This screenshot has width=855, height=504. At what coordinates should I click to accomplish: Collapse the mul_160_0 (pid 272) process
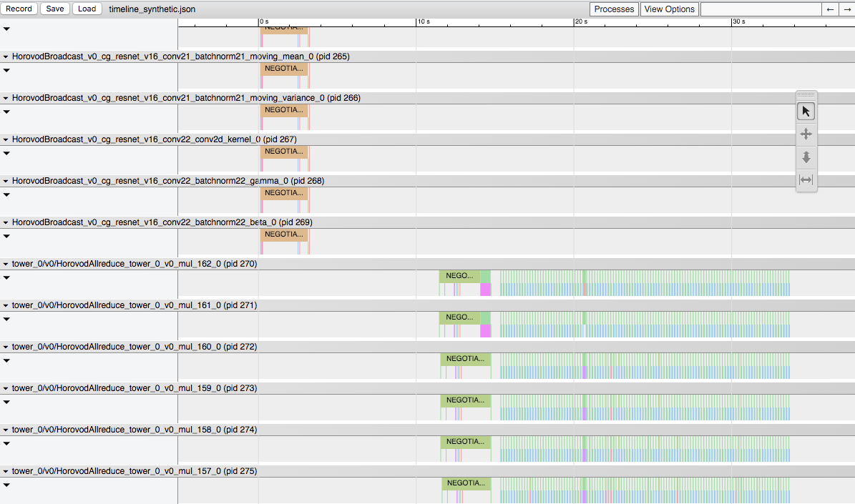(x=6, y=347)
